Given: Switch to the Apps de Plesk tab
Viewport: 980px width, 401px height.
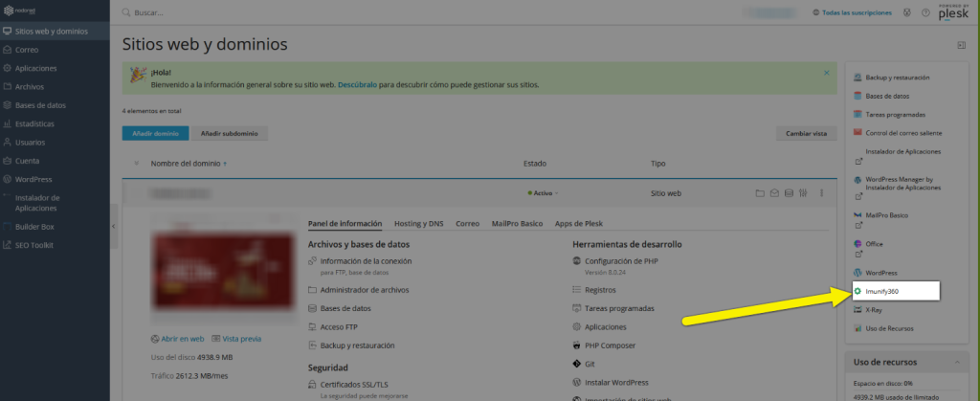Looking at the screenshot, I should 579,223.
